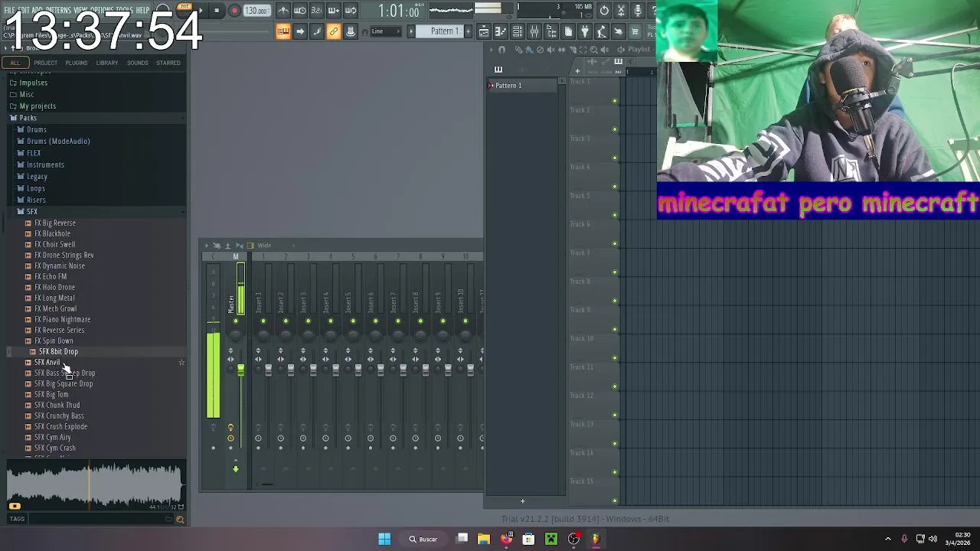Adjust the Master volume fader
Viewport: 980px width, 551px height.
(x=240, y=371)
